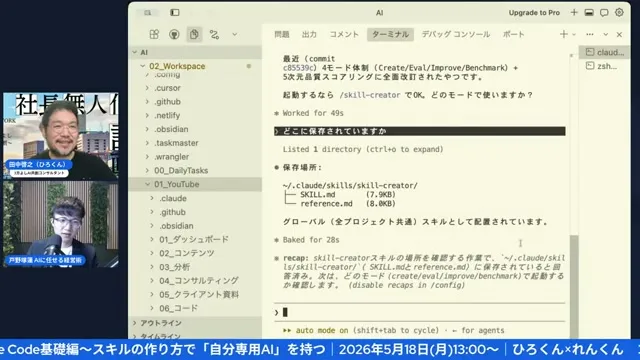
Task: Open the panel more actions ellipsis menu
Action: 590,34
